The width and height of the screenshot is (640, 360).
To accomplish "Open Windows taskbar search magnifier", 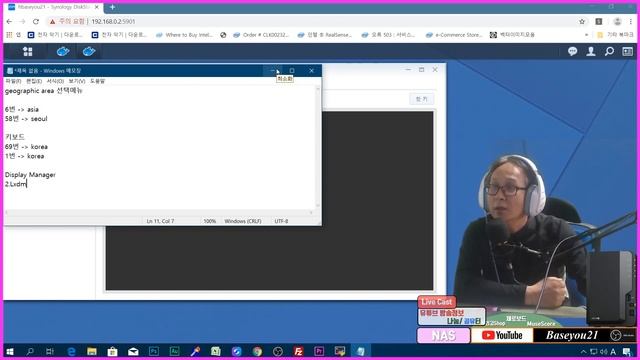I will tap(30, 351).
